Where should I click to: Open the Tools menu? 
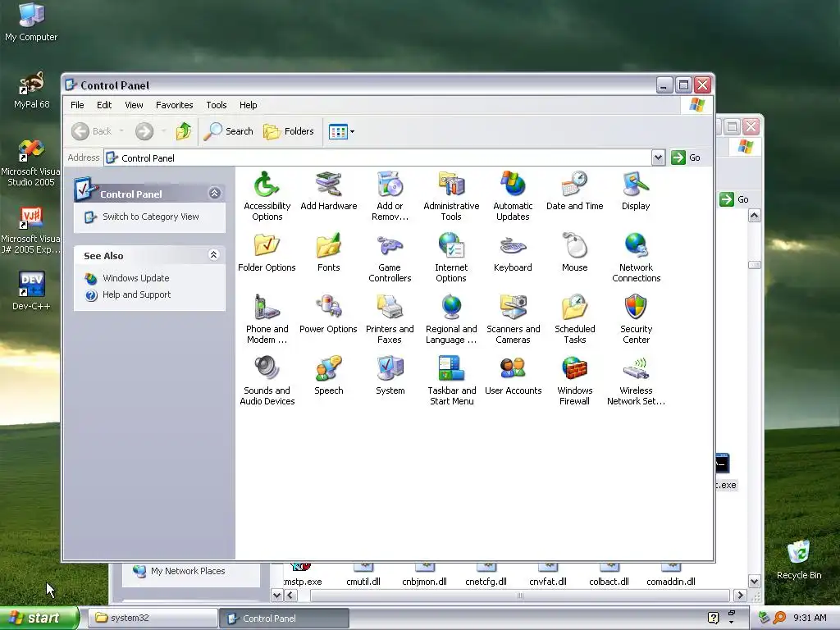[x=217, y=105]
